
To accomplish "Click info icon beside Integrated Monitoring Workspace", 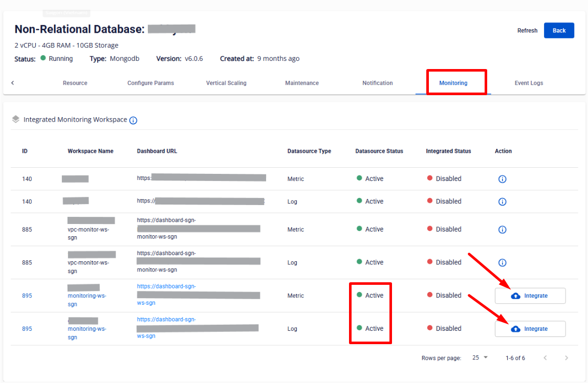I will [133, 121].
